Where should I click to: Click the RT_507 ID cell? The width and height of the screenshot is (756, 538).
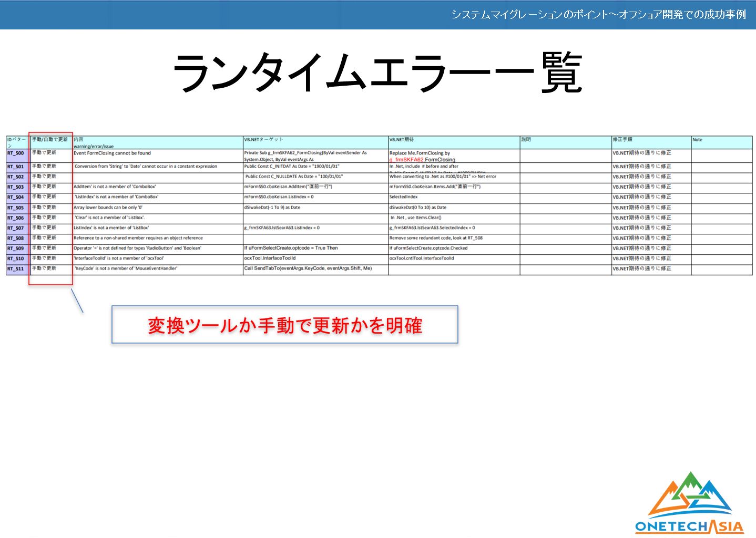(x=18, y=229)
